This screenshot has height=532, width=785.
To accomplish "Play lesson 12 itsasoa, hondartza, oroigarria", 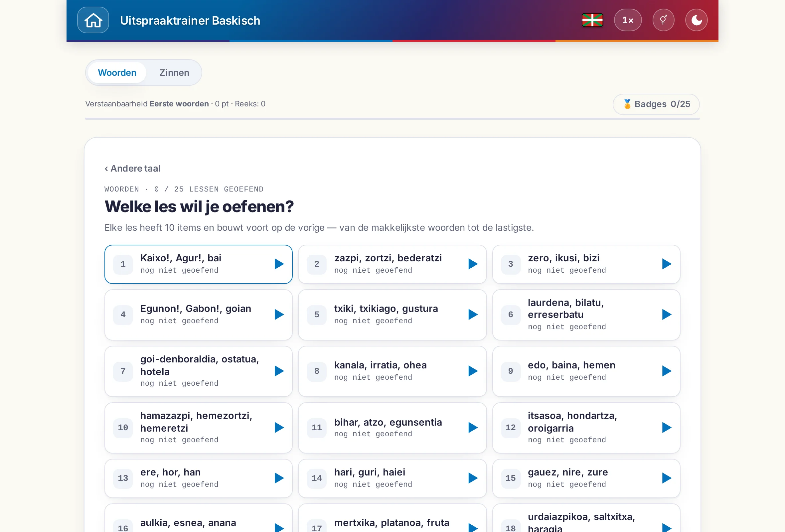I will 667,428.
